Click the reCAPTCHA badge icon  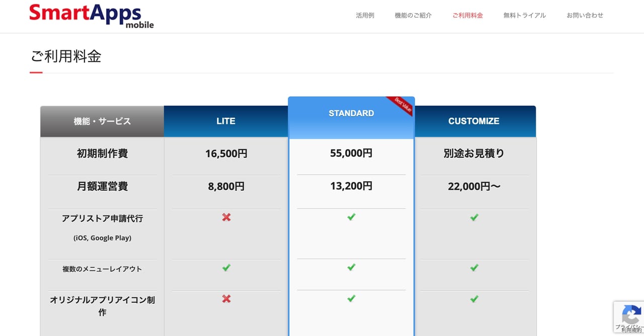(631, 315)
